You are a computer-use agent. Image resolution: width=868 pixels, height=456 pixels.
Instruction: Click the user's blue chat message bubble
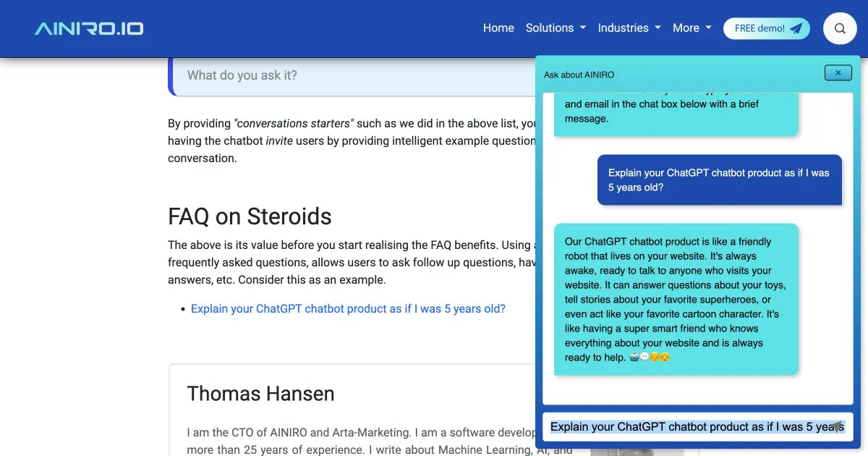click(x=720, y=180)
